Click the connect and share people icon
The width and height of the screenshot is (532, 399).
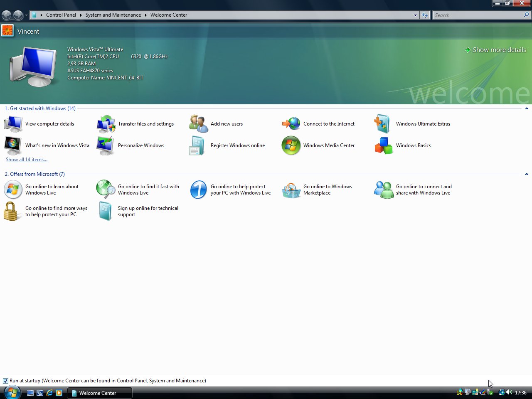pyautogui.click(x=384, y=190)
